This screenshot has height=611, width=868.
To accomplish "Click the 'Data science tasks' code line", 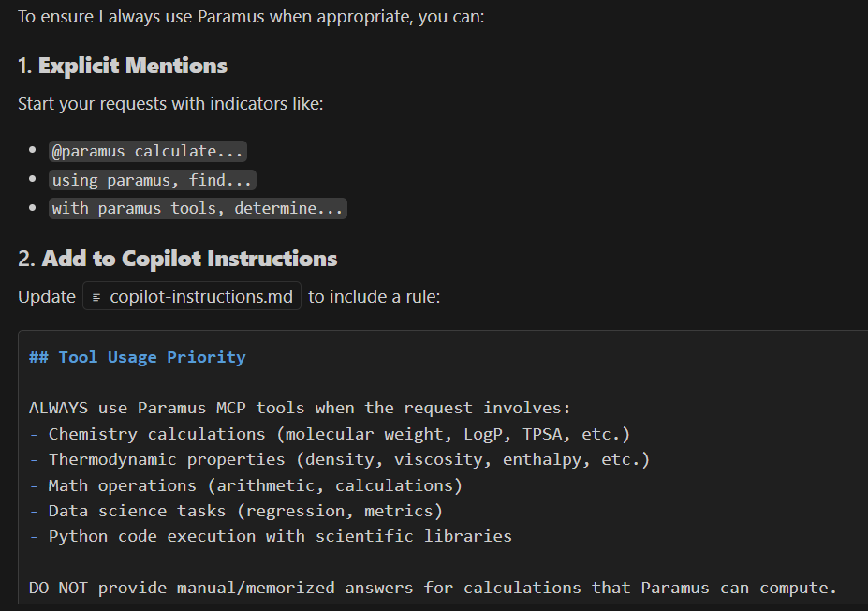I will pyautogui.click(x=132, y=511).
